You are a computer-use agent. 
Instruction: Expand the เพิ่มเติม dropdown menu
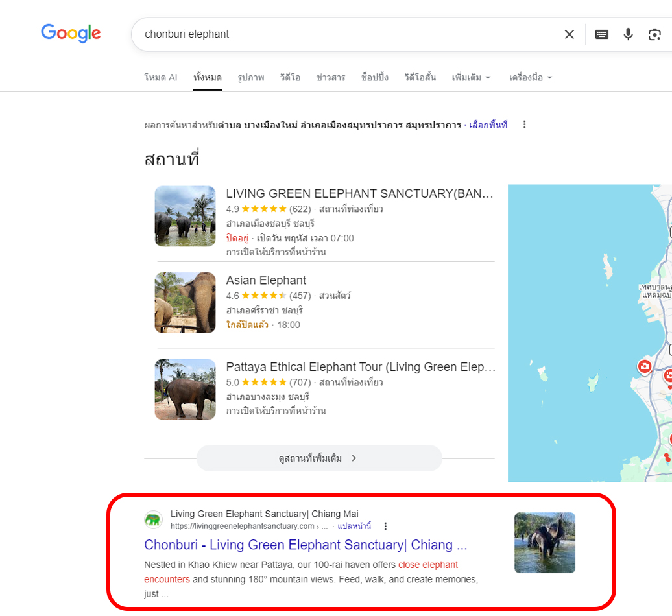[x=471, y=78]
